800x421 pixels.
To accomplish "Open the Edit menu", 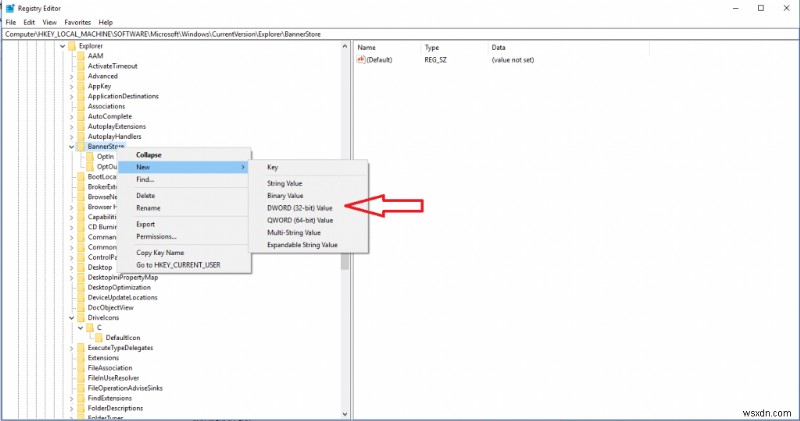I will point(29,22).
